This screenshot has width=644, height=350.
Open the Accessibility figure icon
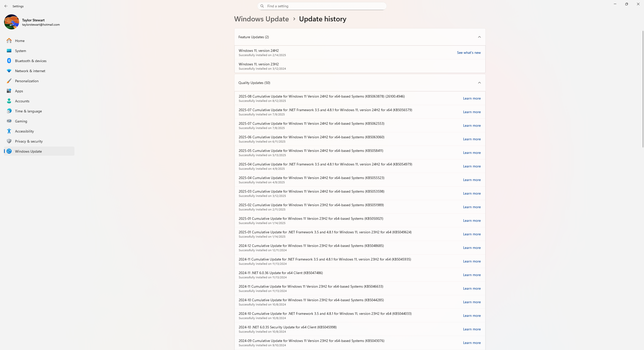coord(9,131)
